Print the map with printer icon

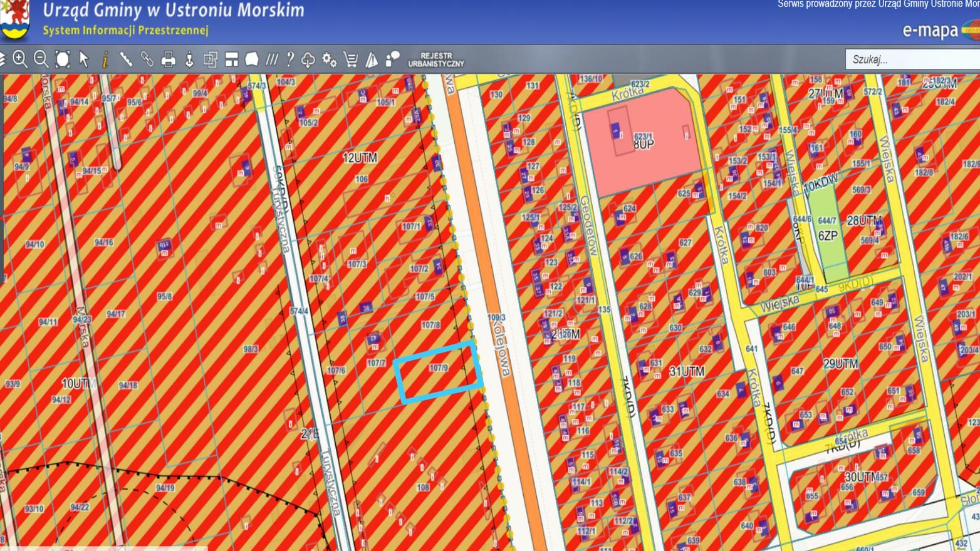click(x=169, y=59)
